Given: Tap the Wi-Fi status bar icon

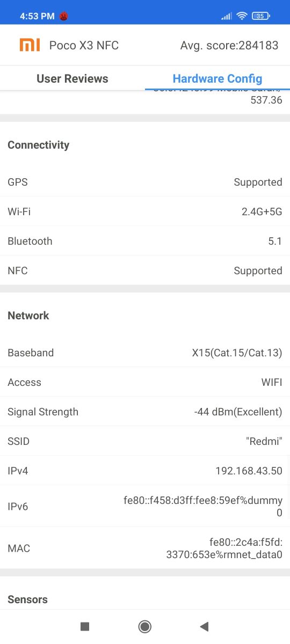Looking at the screenshot, I should coord(242,16).
